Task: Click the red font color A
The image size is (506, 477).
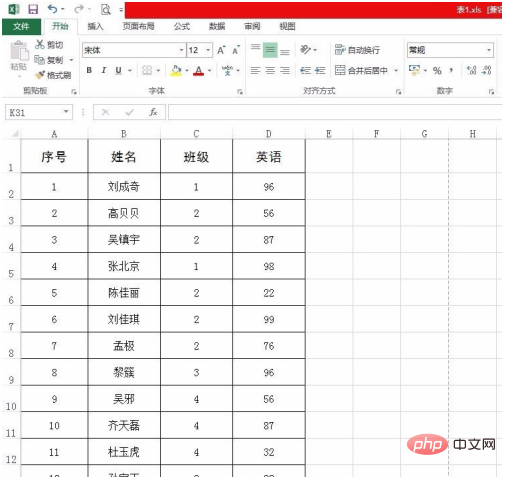Action: (x=199, y=70)
